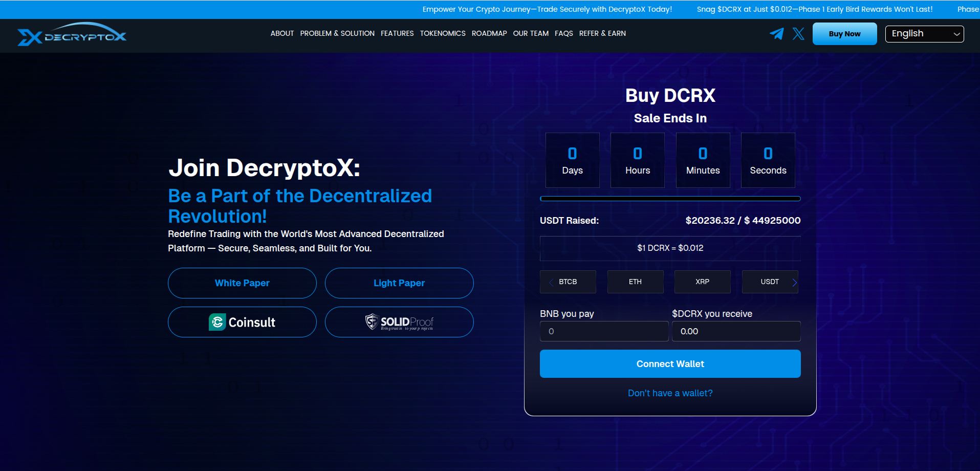Click the Seconds countdown box
980x471 pixels.
[x=768, y=160]
